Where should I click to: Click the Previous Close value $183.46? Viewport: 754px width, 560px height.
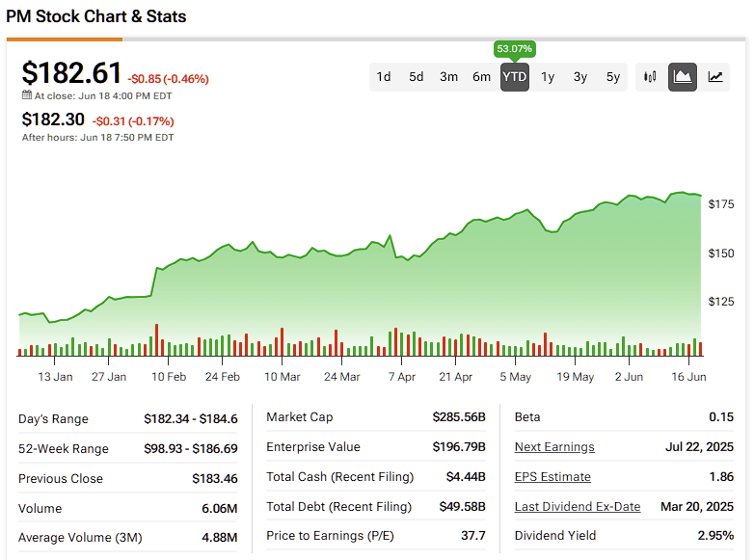coord(215,479)
